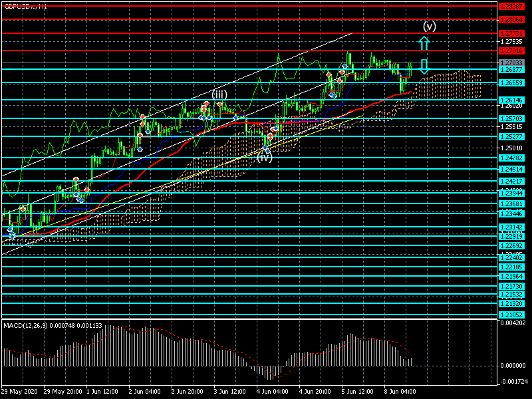The width and height of the screenshot is (532, 399).
Task: Select the 1.25277 cyan price label
Action: (511, 137)
